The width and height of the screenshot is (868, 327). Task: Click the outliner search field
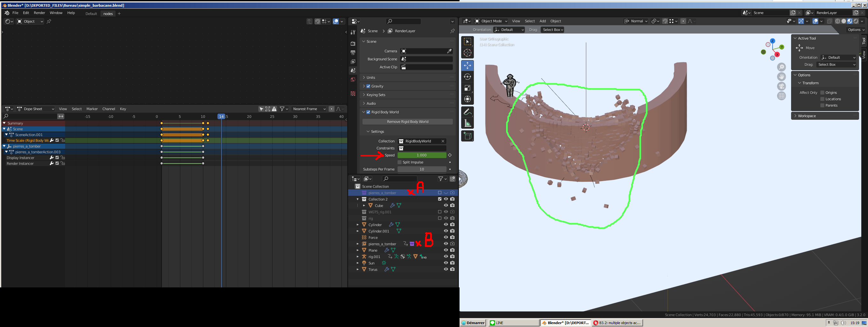point(400,179)
